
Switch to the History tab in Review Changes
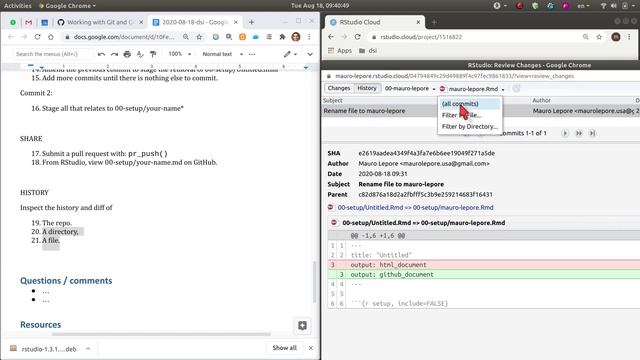coord(367,88)
